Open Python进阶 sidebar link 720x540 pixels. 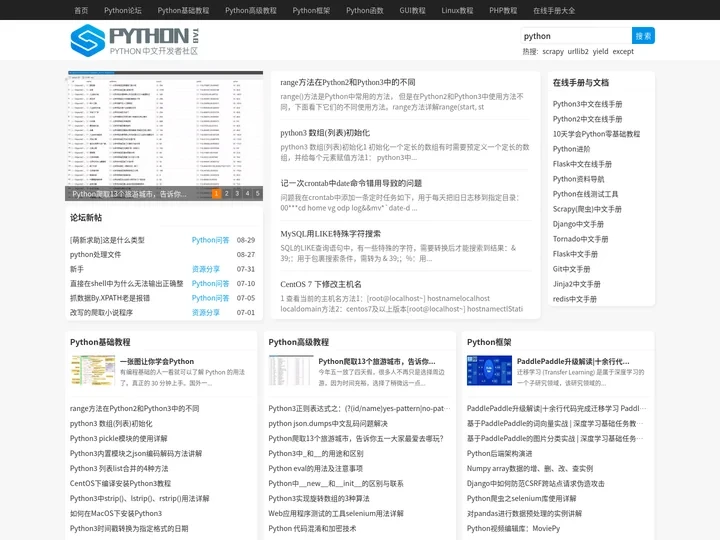[571, 149]
